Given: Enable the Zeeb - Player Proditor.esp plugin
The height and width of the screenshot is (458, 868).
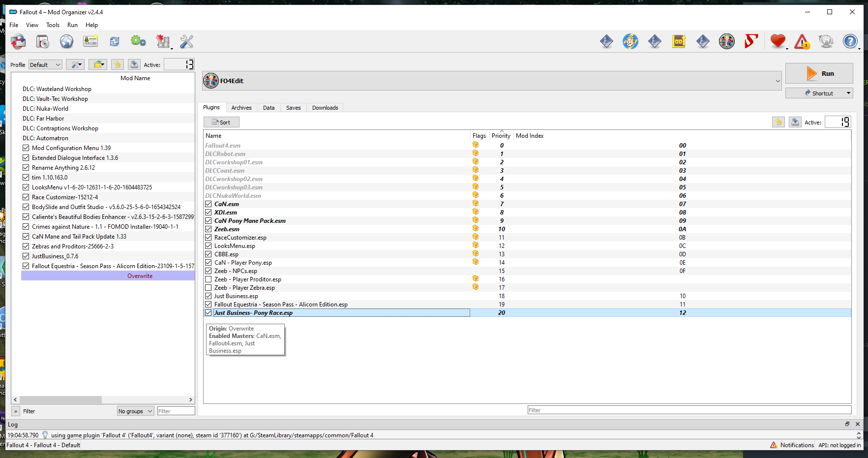Looking at the screenshot, I should point(209,279).
